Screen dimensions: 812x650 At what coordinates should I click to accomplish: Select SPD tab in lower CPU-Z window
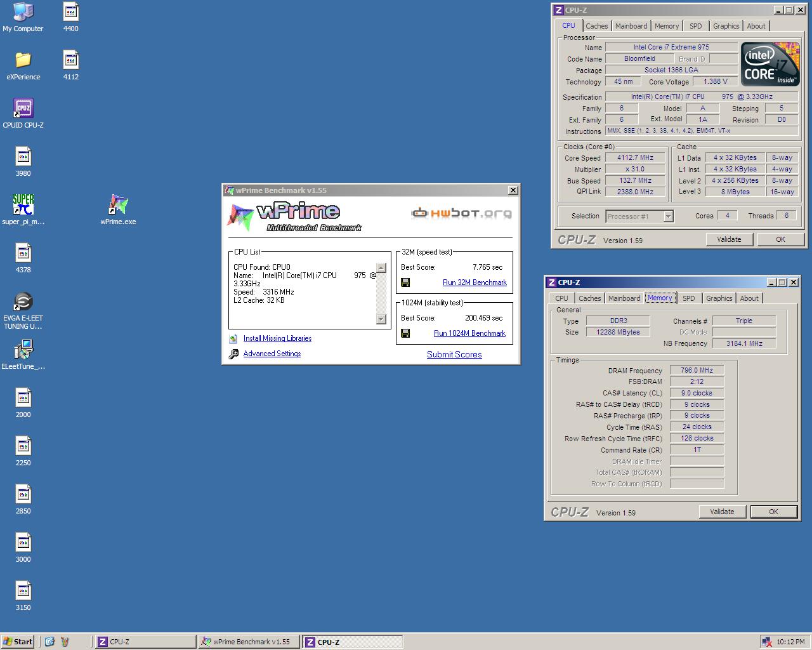point(689,298)
